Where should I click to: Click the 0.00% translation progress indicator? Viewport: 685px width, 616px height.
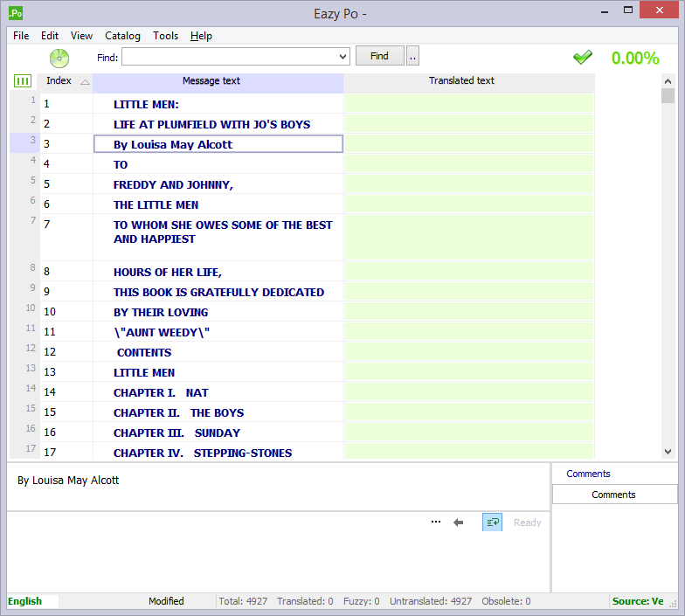[635, 58]
